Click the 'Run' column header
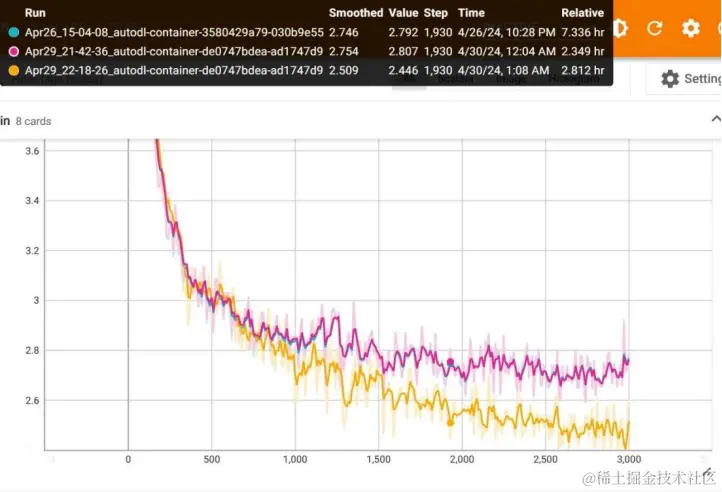Viewport: 722px width, 492px height. 35,13
